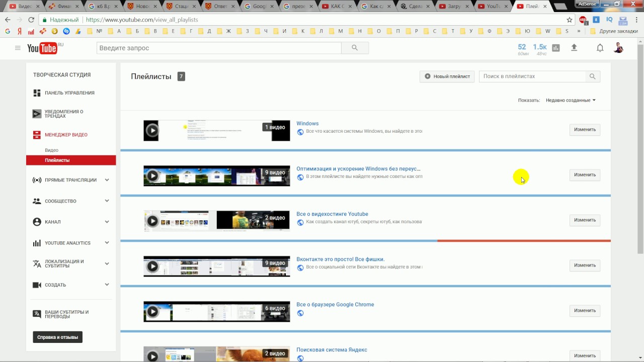Click the Поиск в плейлистах field
The width and height of the screenshot is (644, 362).
532,76
